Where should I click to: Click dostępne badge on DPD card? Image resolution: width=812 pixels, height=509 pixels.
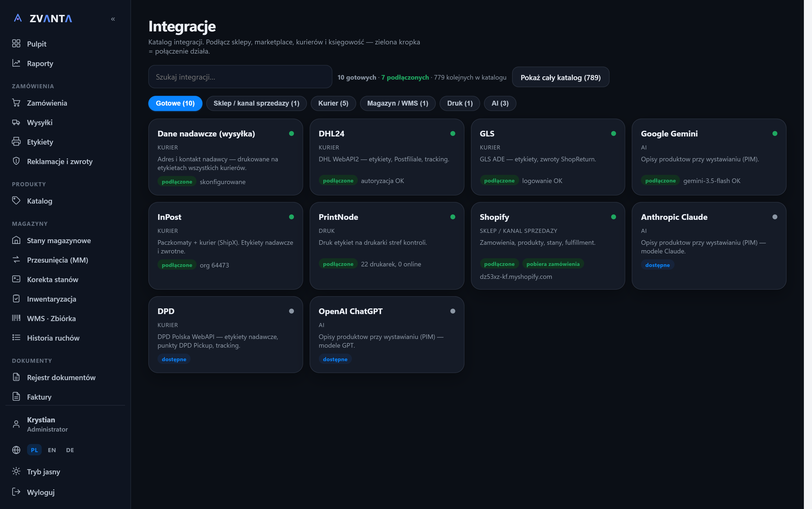[174, 359]
